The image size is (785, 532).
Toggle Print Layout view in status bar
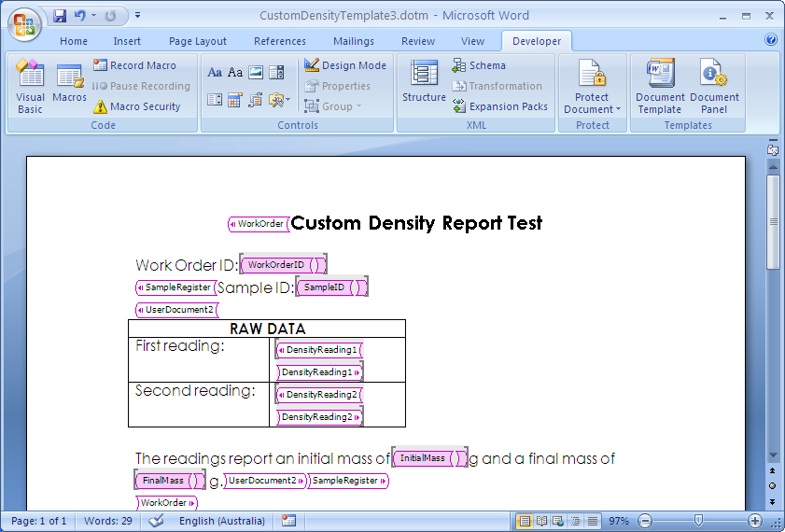[525, 521]
